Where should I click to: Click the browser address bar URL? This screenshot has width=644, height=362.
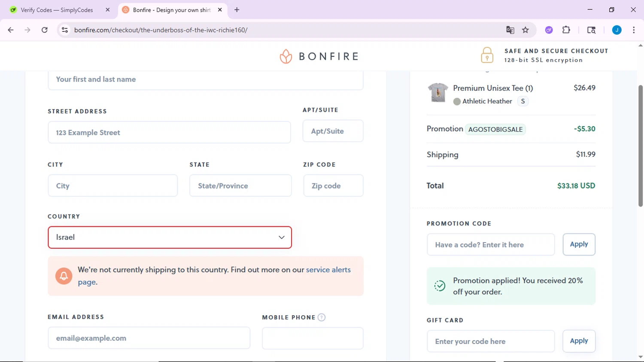[x=161, y=30]
